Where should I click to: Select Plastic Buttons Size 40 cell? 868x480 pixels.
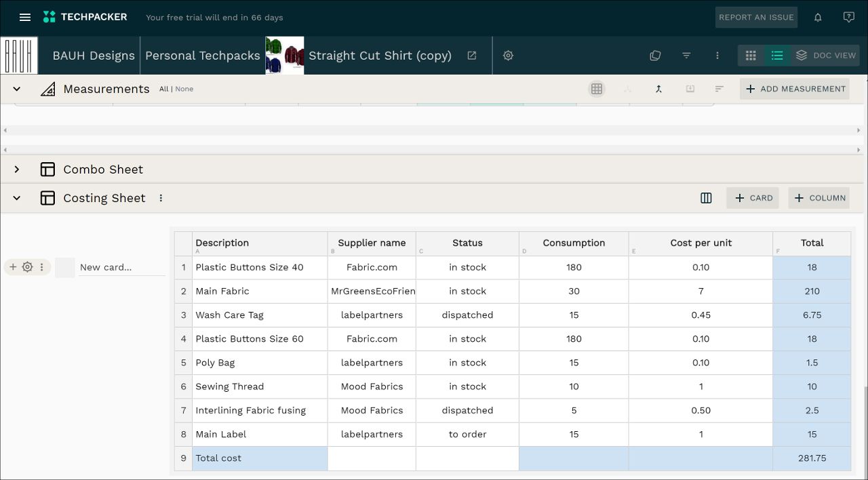(x=260, y=267)
